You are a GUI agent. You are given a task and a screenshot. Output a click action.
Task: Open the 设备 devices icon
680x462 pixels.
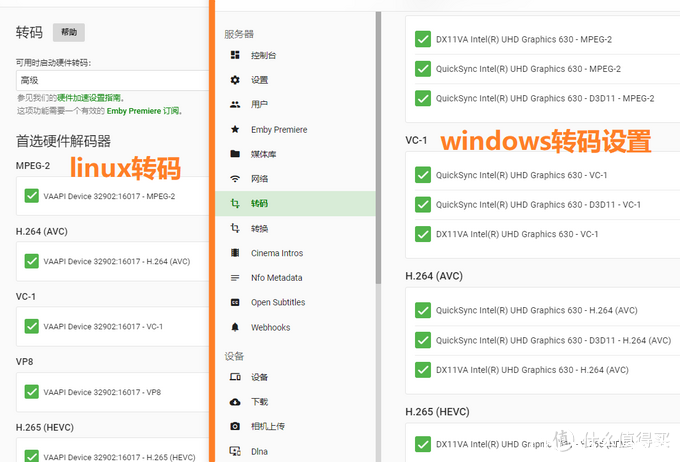(x=235, y=377)
